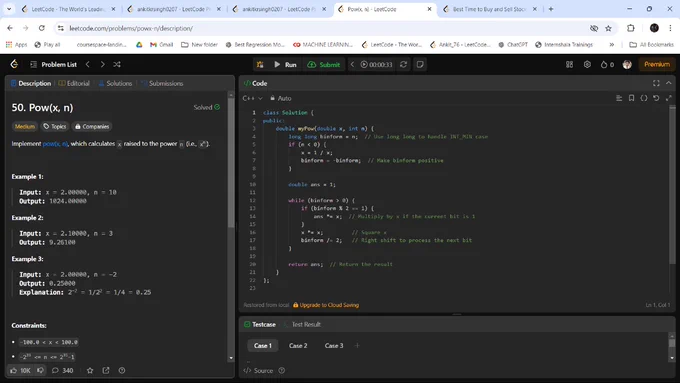Viewport: 680px width, 383px height.
Task: Format the code icon
Action: (619, 98)
